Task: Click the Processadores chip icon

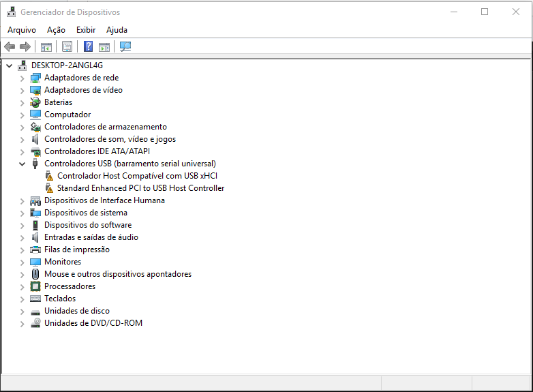Action: 35,286
